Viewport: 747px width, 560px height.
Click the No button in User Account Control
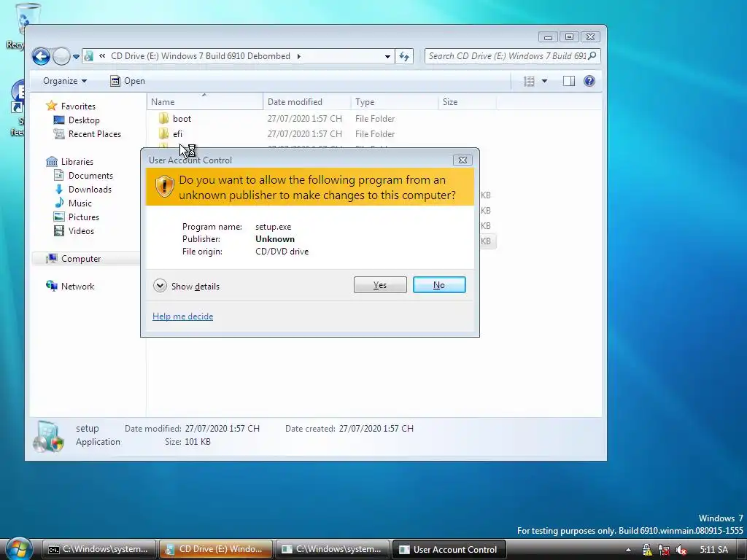click(439, 285)
